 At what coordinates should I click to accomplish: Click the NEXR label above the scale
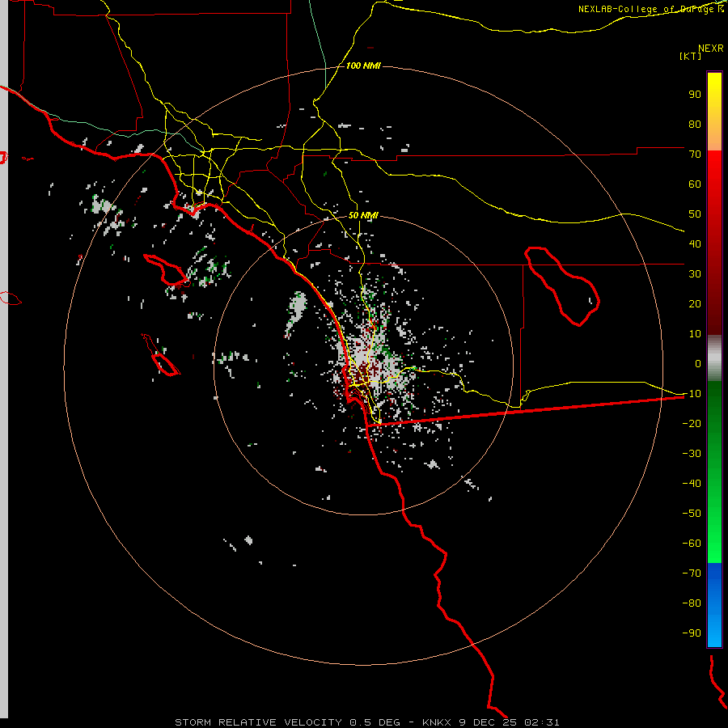[710, 49]
